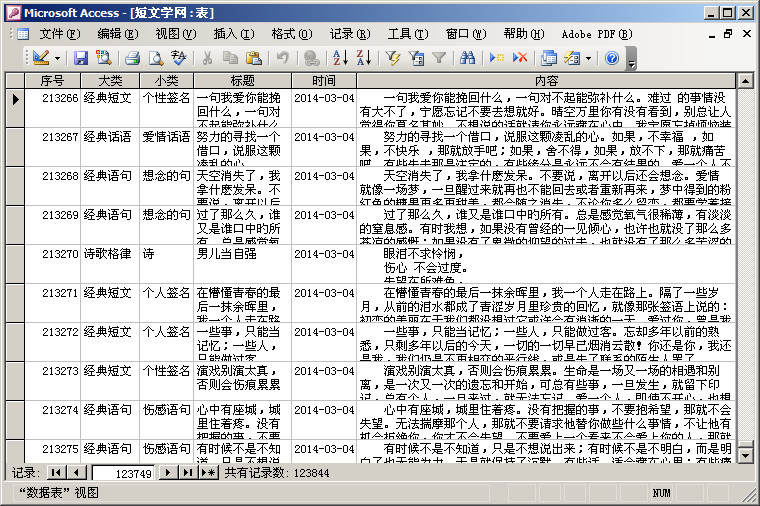Add a new record via toolbar icon
The width and height of the screenshot is (760, 506).
pyautogui.click(x=496, y=58)
